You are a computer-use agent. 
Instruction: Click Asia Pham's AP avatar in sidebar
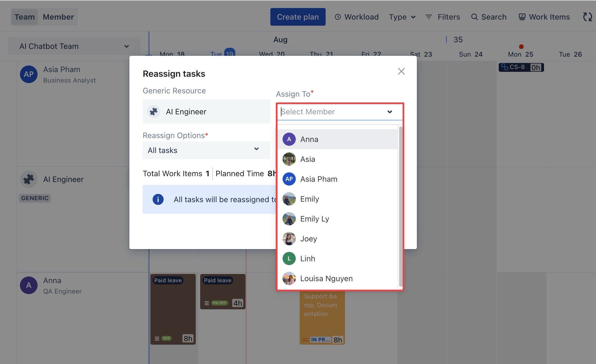pos(29,74)
